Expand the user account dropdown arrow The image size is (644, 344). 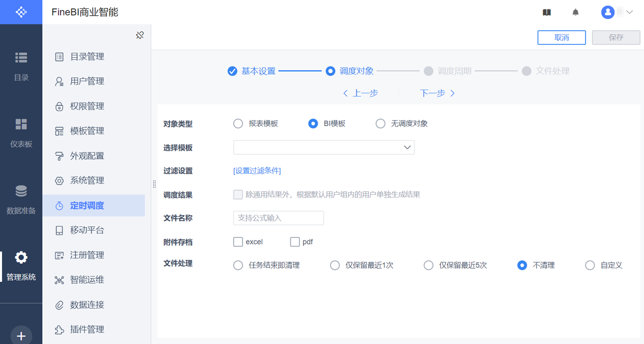coord(630,12)
